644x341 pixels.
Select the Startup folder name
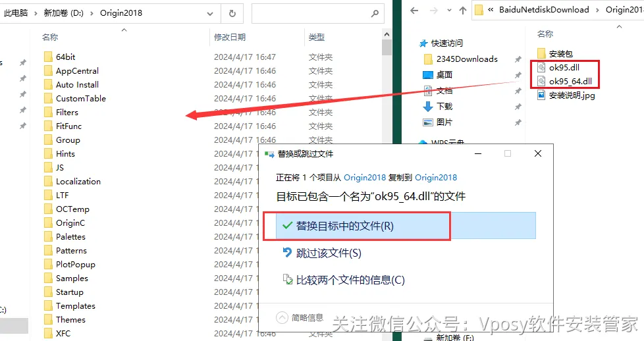click(69, 292)
